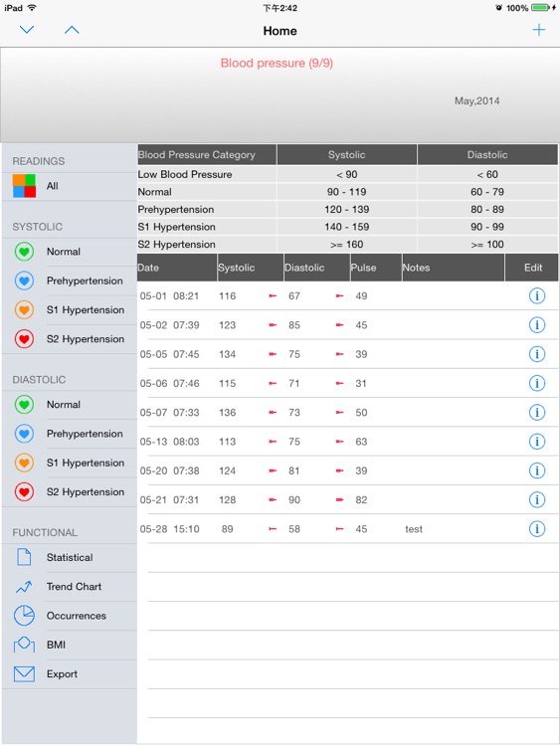Click systolic value 136 on 05-07
Viewport: 560px width, 746px height.
pyautogui.click(x=228, y=413)
